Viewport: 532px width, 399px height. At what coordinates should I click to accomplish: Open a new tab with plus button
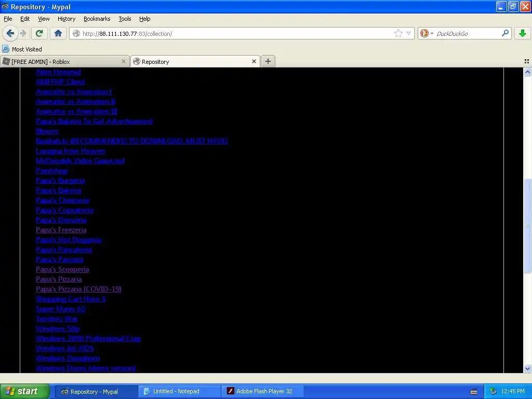point(268,61)
